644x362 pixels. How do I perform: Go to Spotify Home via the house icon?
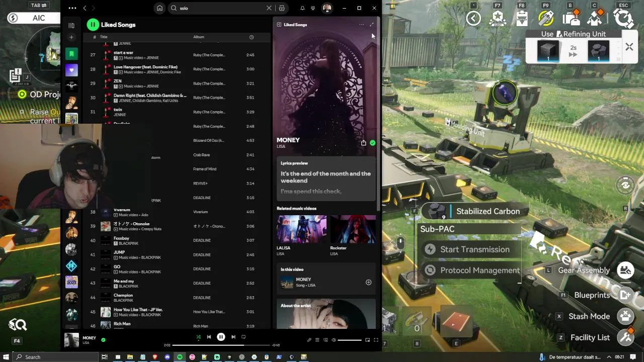(x=159, y=8)
